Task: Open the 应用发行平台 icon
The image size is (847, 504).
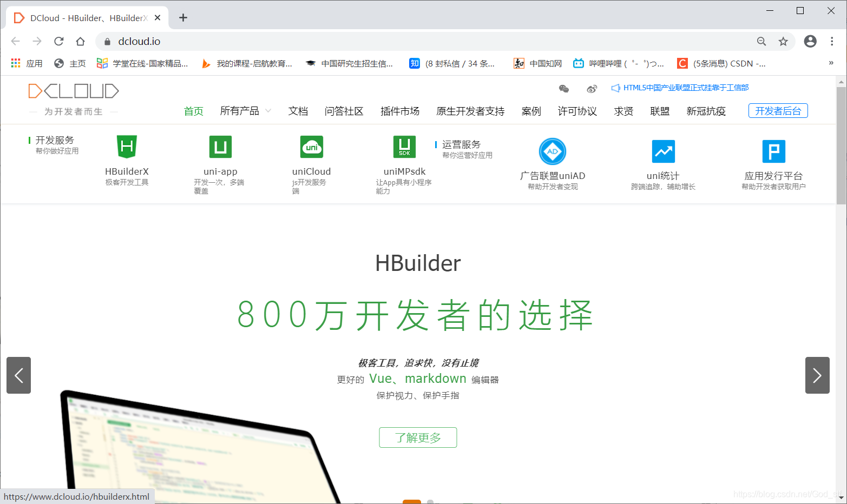Action: 773,151
